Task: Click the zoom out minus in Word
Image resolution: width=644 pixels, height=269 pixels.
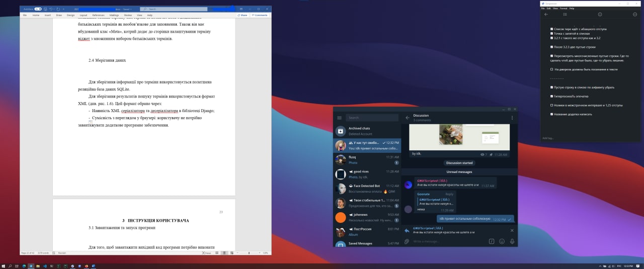Action: pos(238,253)
